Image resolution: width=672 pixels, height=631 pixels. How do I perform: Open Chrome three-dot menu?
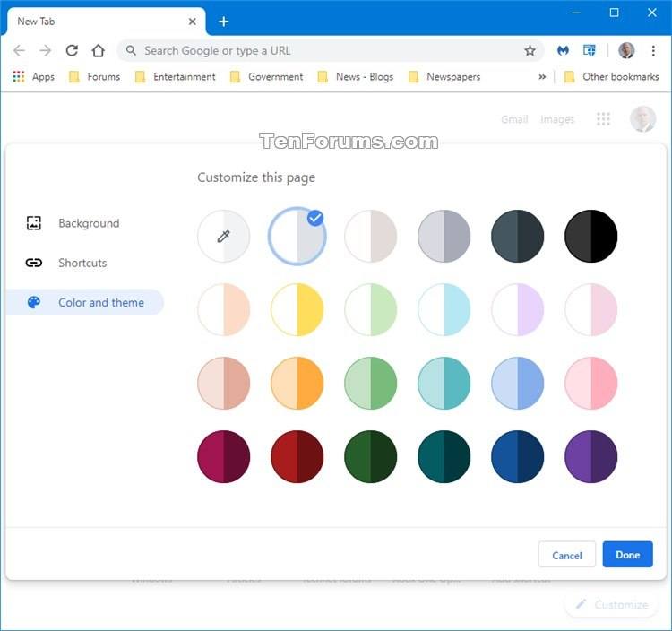(x=653, y=50)
